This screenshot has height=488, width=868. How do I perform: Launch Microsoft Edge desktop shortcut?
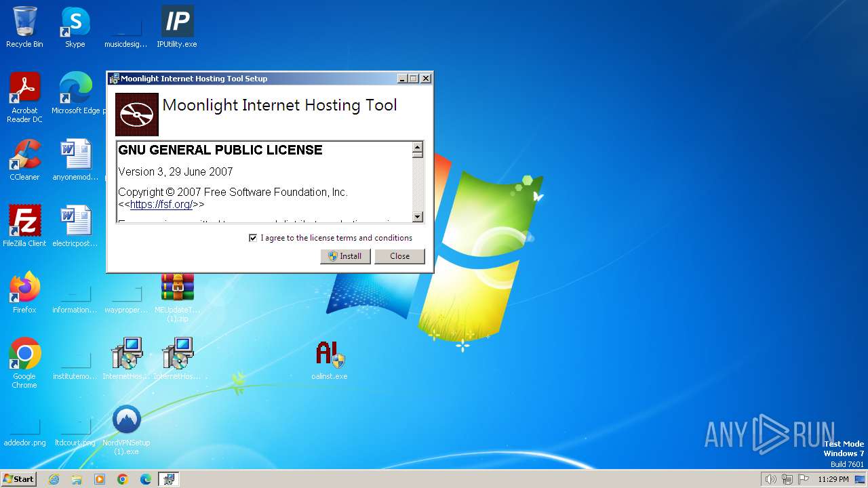click(x=76, y=94)
